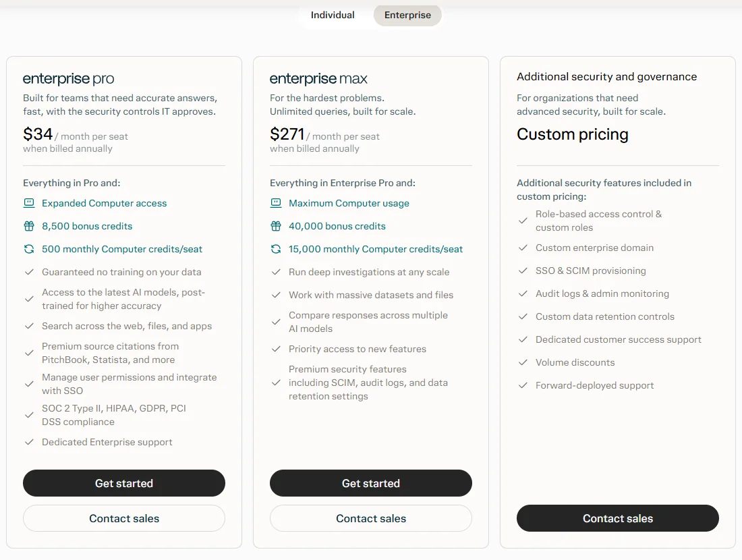Click the checkmark beside Volume discounts
The width and height of the screenshot is (742, 560).
pos(523,362)
